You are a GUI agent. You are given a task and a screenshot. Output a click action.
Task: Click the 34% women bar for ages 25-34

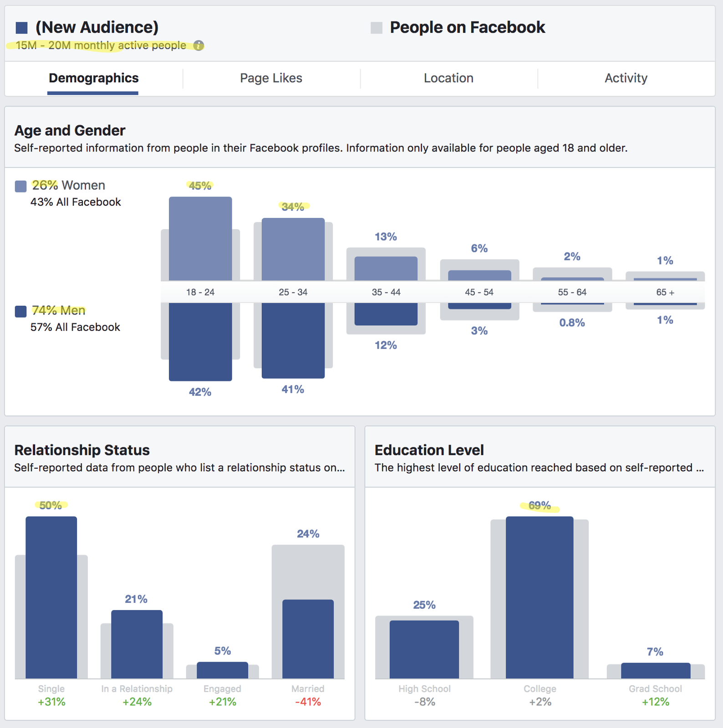(x=293, y=249)
